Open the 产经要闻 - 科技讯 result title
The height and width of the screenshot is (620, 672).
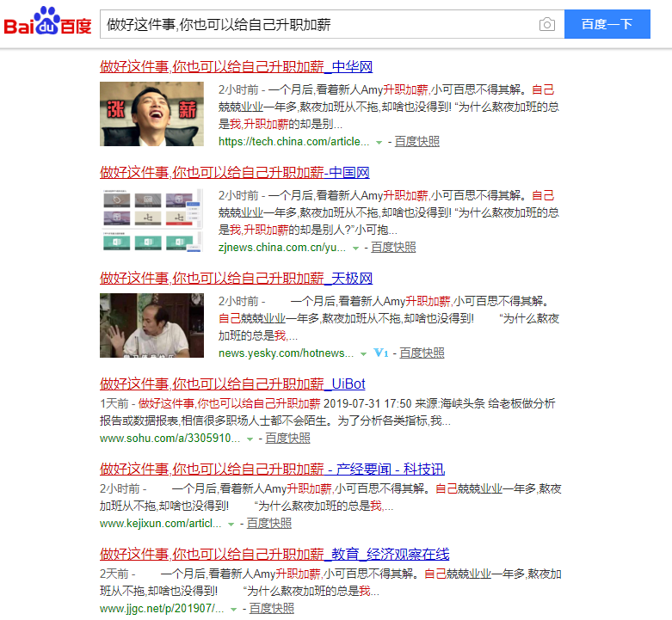pyautogui.click(x=273, y=469)
